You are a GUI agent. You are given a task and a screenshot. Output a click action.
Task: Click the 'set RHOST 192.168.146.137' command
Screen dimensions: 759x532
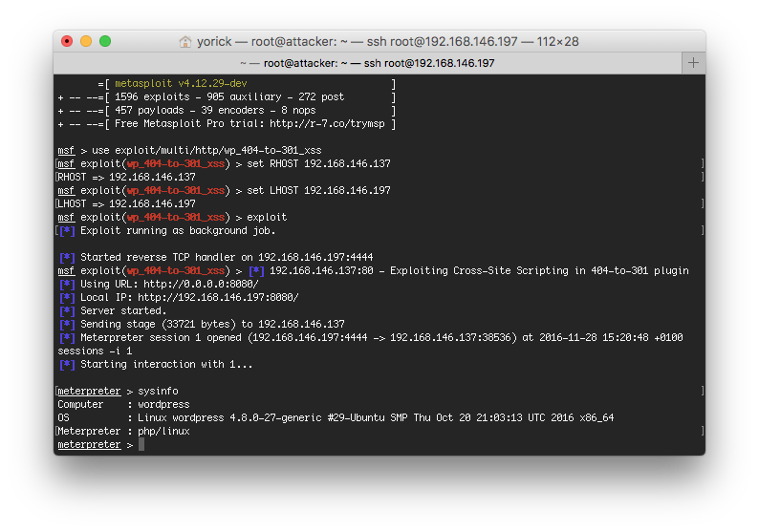point(318,164)
